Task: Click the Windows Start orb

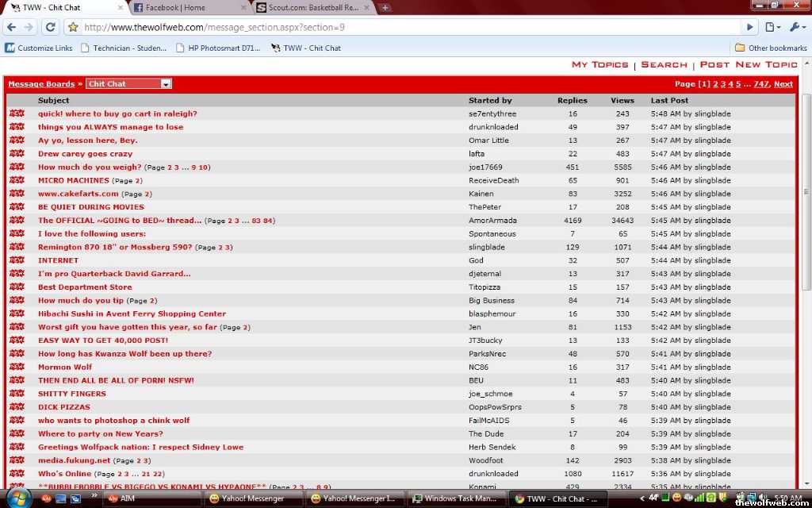Action: (x=18, y=498)
